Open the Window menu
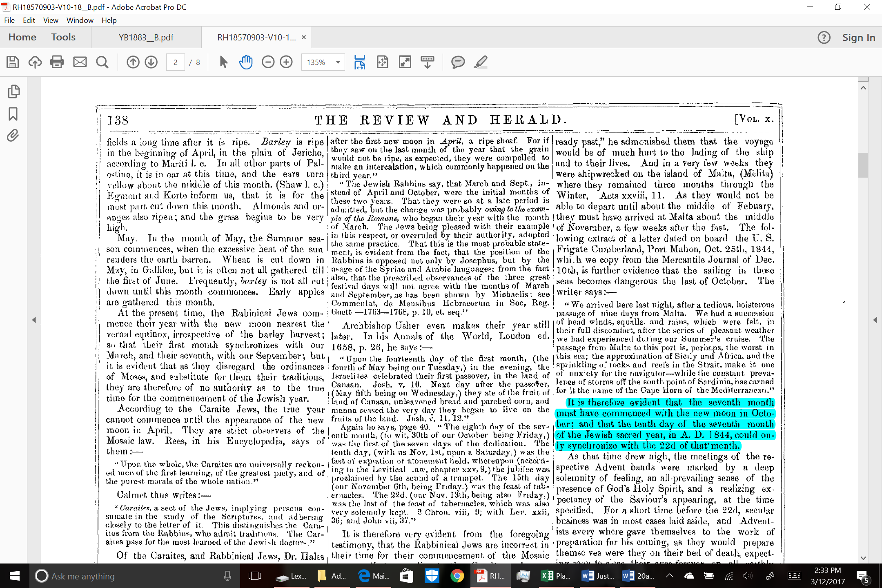 (x=80, y=20)
